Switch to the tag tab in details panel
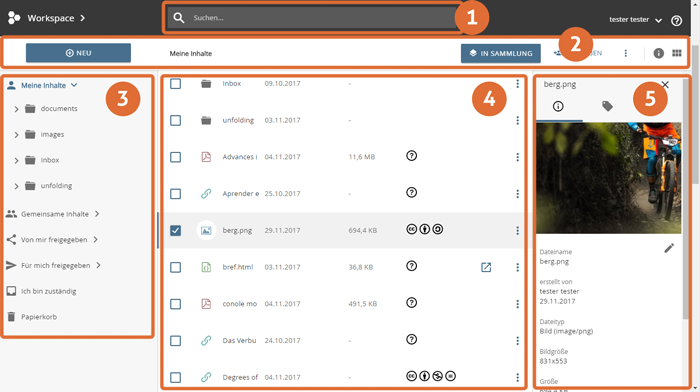Image resolution: width=700 pixels, height=392 pixels. click(607, 106)
